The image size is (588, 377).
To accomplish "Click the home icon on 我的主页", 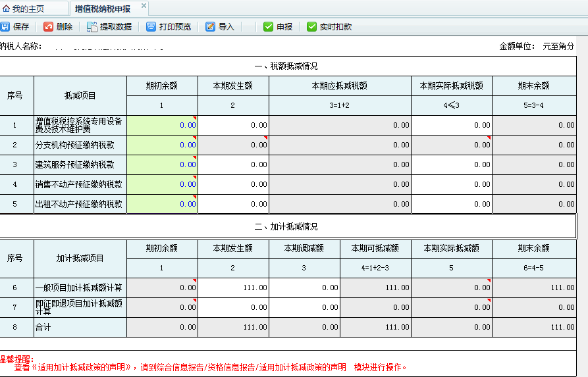I will pos(7,9).
